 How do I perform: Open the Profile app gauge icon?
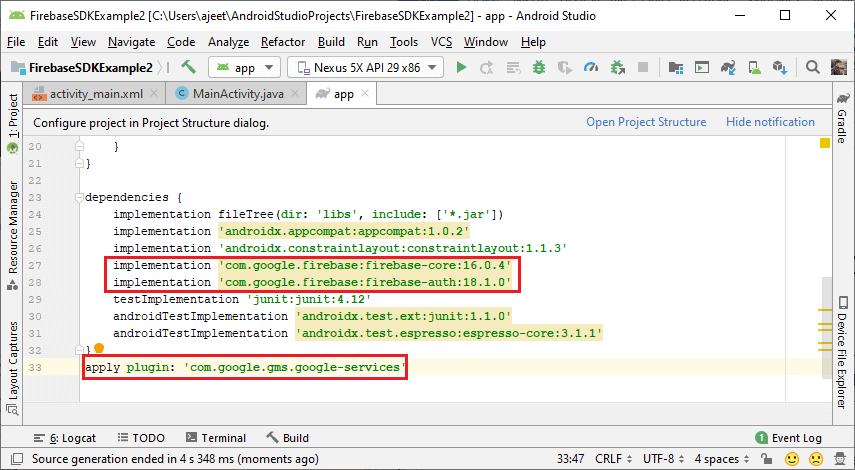pyautogui.click(x=591, y=68)
